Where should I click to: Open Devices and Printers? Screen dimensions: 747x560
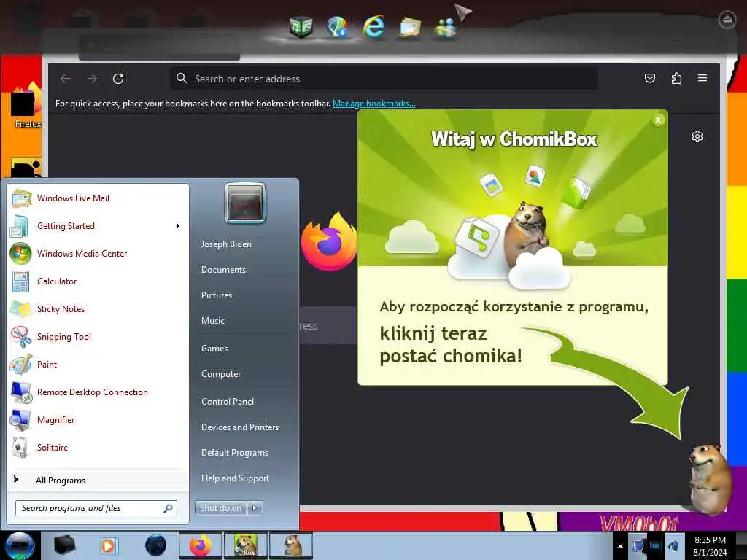tap(239, 427)
